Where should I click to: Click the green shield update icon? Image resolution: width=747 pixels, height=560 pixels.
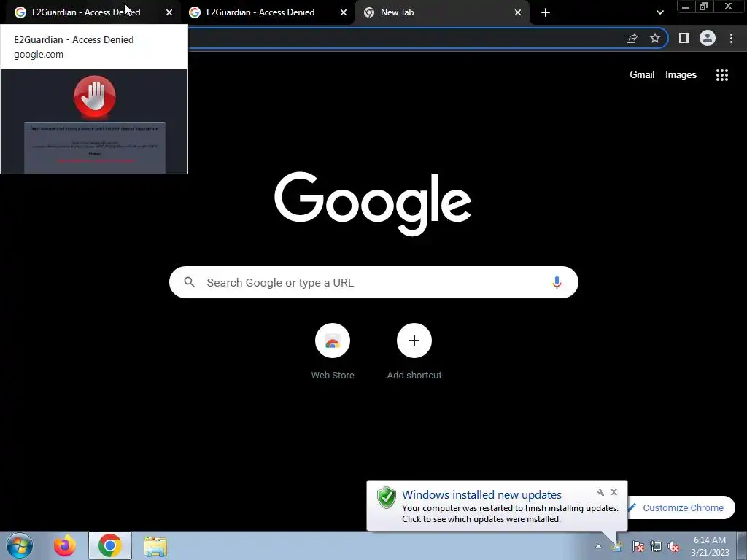(x=387, y=497)
